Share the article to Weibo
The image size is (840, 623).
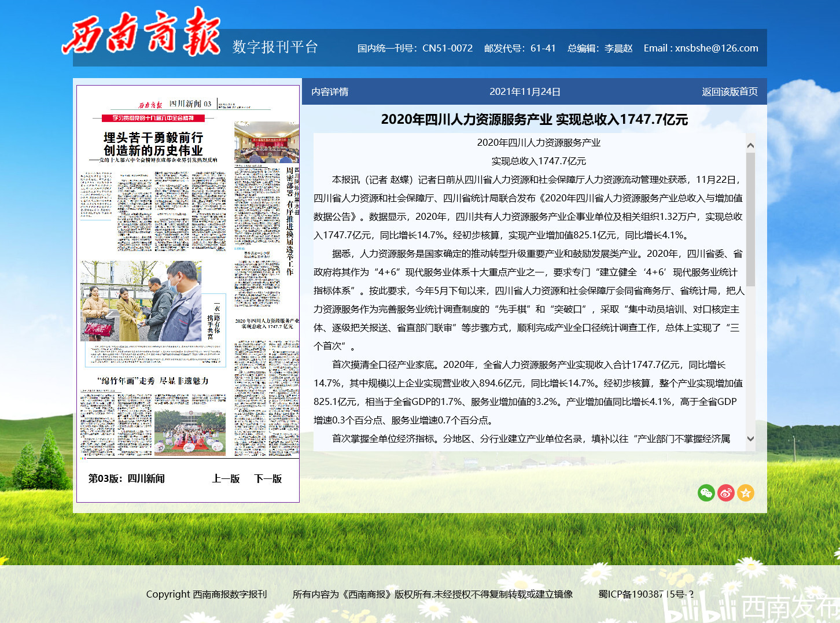(726, 493)
